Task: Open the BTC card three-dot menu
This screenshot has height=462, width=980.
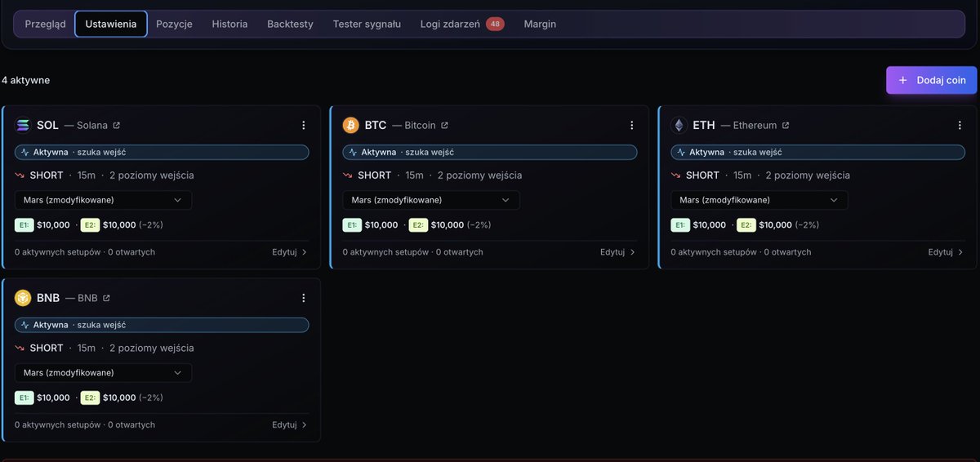Action: pyautogui.click(x=631, y=125)
